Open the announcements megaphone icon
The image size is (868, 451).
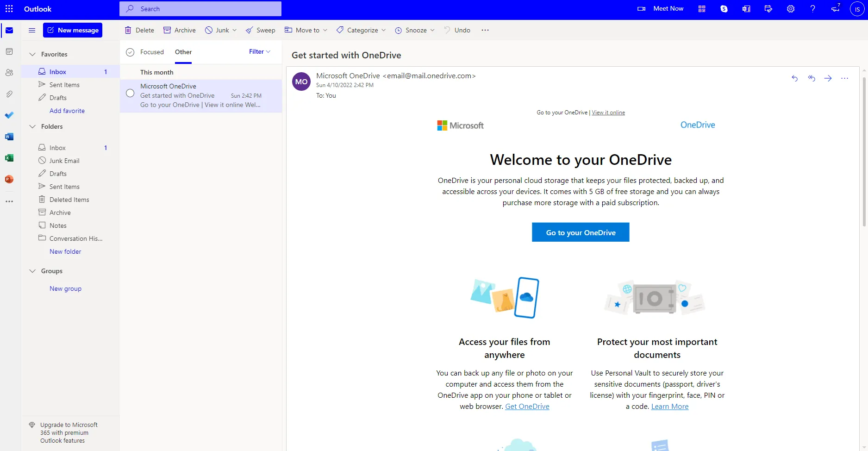pyautogui.click(x=835, y=8)
